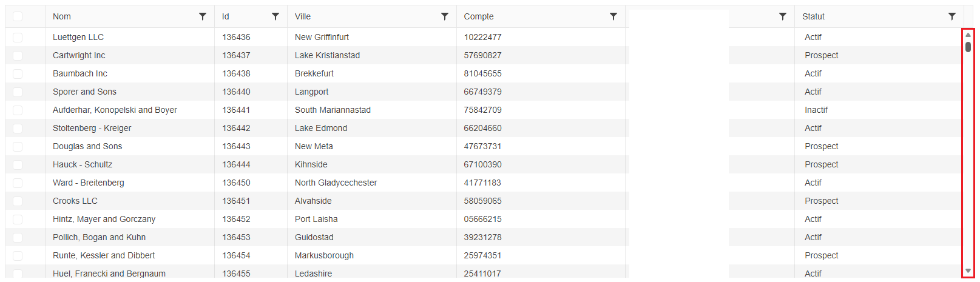Open the filter for the Ville column

coord(445,16)
